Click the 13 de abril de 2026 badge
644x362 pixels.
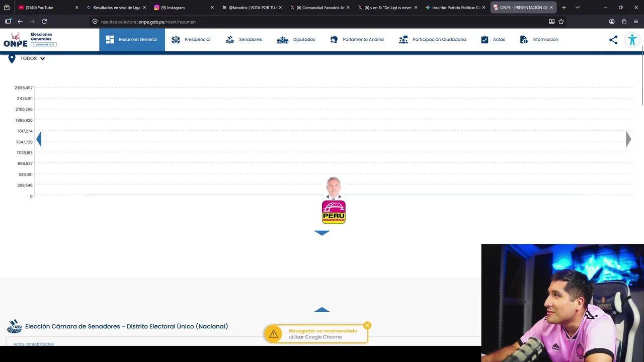(x=44, y=44)
